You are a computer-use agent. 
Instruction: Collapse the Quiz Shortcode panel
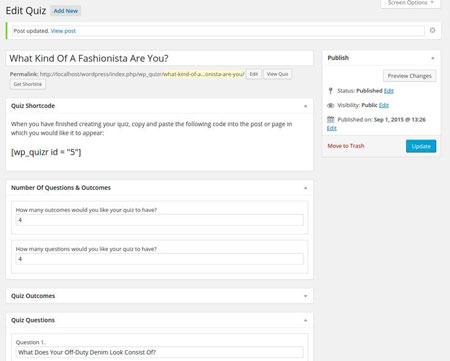(x=305, y=106)
